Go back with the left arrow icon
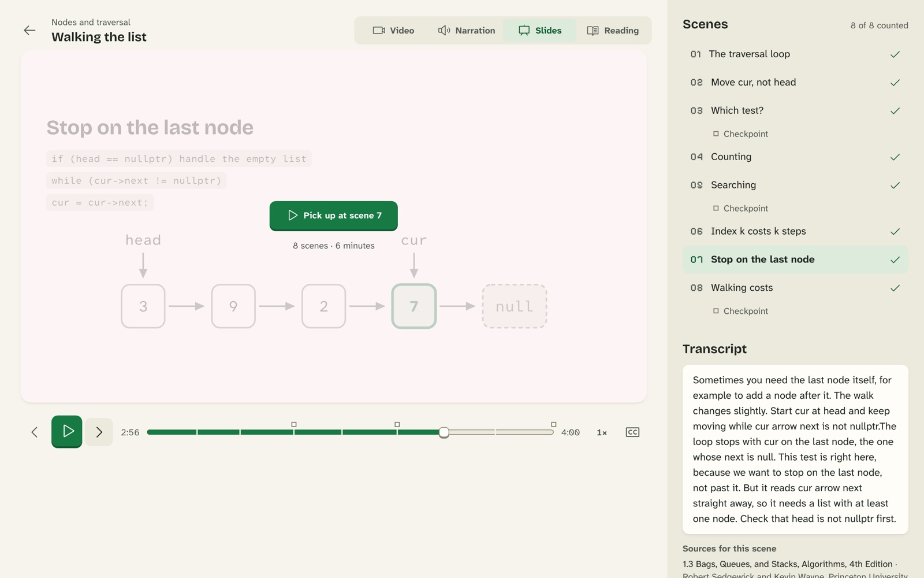This screenshot has height=578, width=924. pos(29,31)
